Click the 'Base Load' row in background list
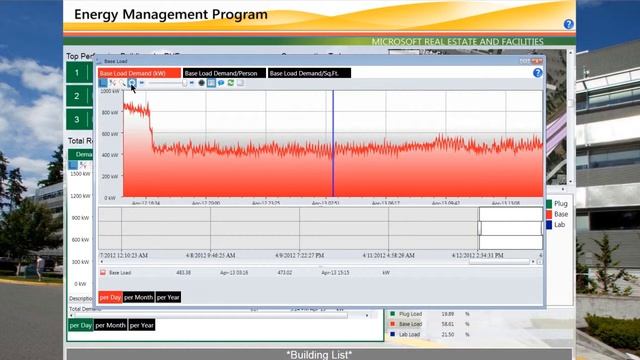The height and width of the screenshot is (360, 640). (430, 324)
